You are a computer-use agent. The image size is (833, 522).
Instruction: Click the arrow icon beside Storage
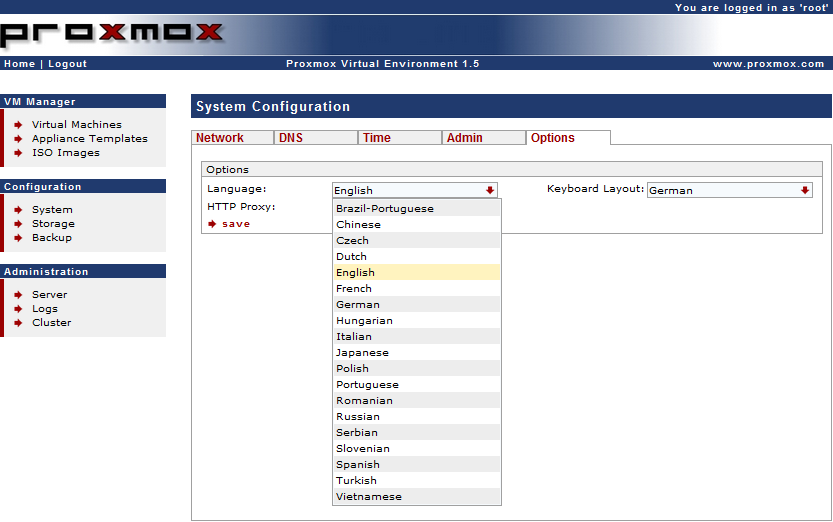[x=18, y=224]
